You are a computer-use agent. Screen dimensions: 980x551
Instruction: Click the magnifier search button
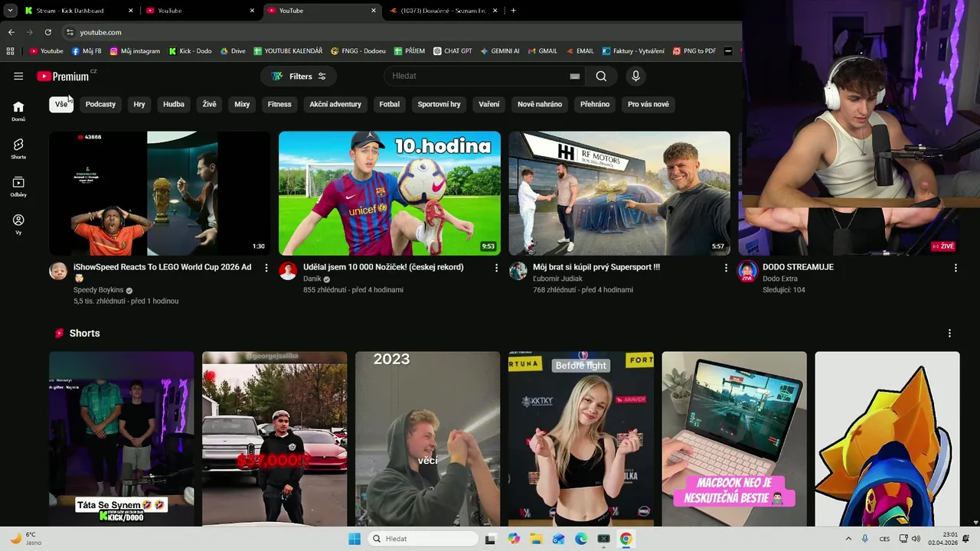(601, 76)
